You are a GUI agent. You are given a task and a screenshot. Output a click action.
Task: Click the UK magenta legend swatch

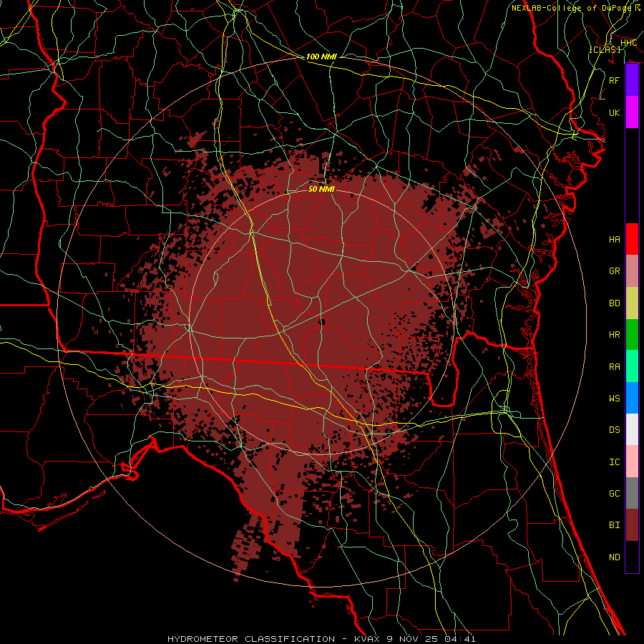(632, 112)
